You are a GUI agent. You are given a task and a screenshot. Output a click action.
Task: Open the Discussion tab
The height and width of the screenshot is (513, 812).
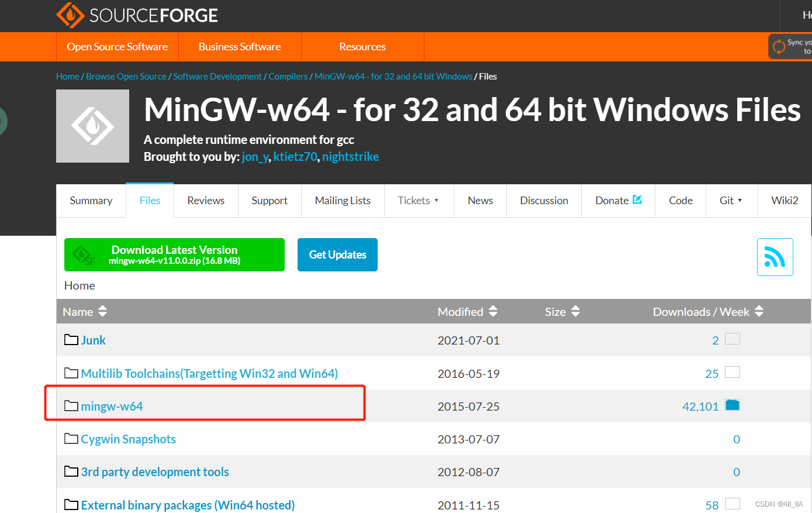(544, 201)
